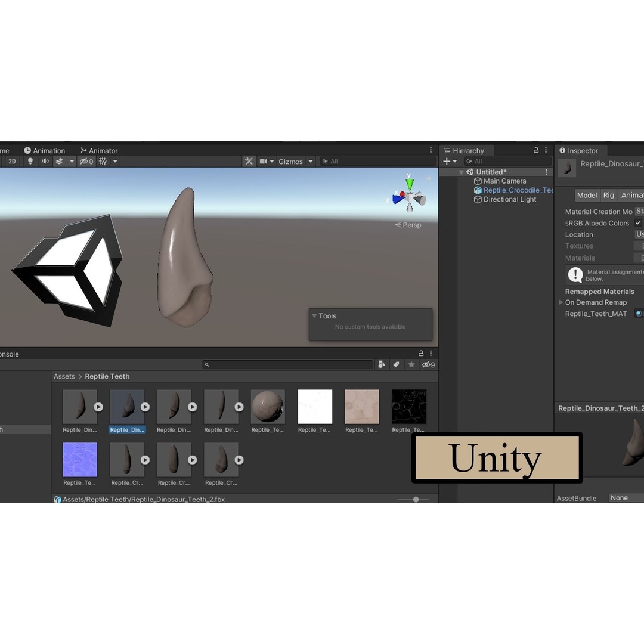The height and width of the screenshot is (644, 644).
Task: Toggle the sRGB Albedo Colors checkbox
Action: [638, 222]
